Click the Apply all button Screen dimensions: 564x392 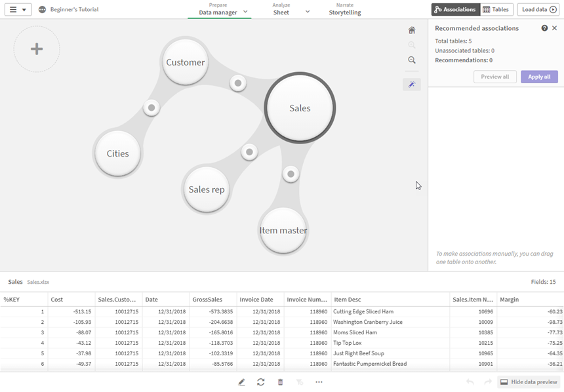tap(538, 77)
